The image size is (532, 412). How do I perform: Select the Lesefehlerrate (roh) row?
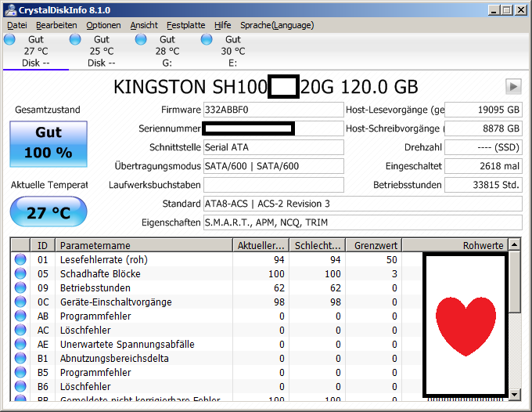click(x=260, y=260)
